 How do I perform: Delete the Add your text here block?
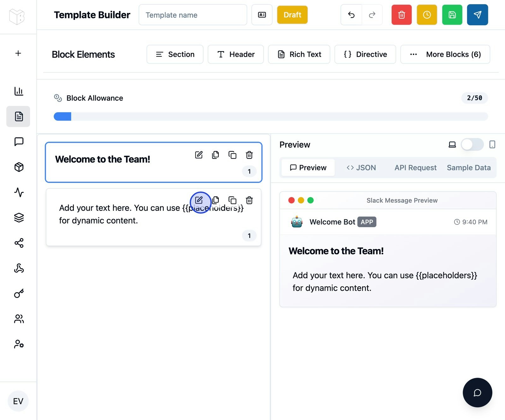tap(249, 200)
